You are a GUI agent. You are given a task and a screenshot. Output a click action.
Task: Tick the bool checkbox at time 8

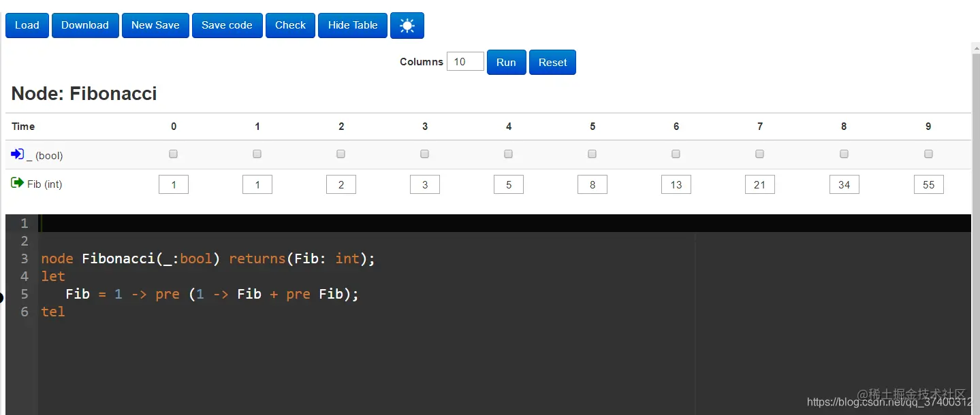tap(844, 154)
